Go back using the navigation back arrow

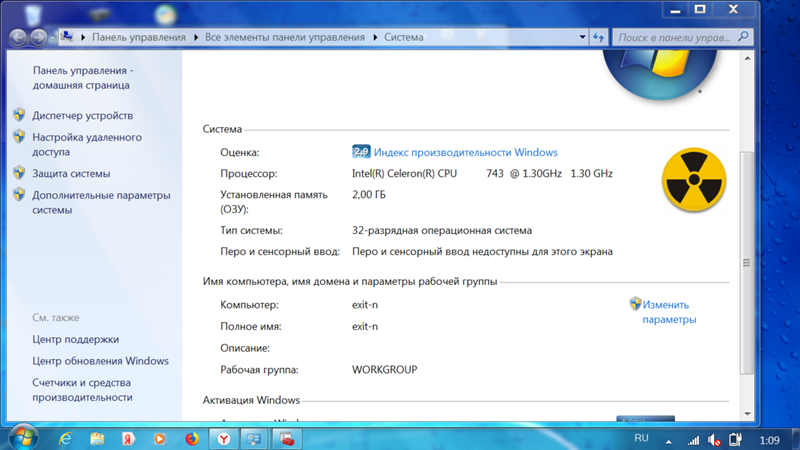(x=17, y=37)
